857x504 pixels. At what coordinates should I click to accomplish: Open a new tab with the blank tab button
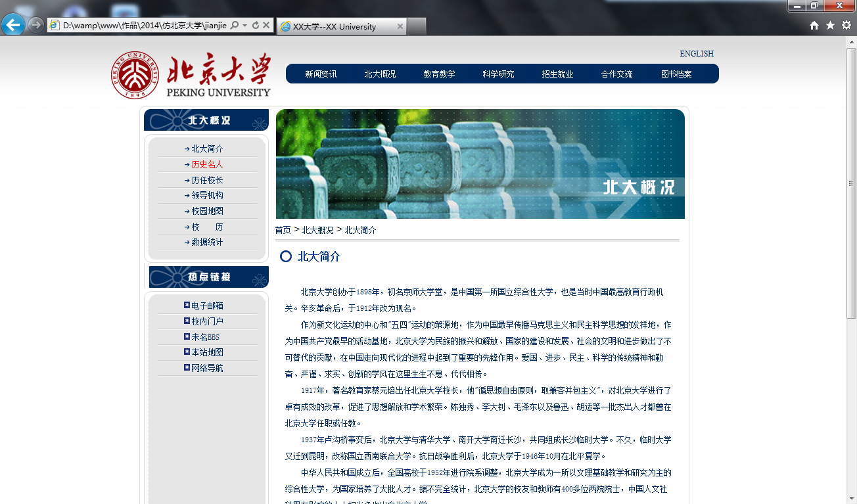pos(417,27)
